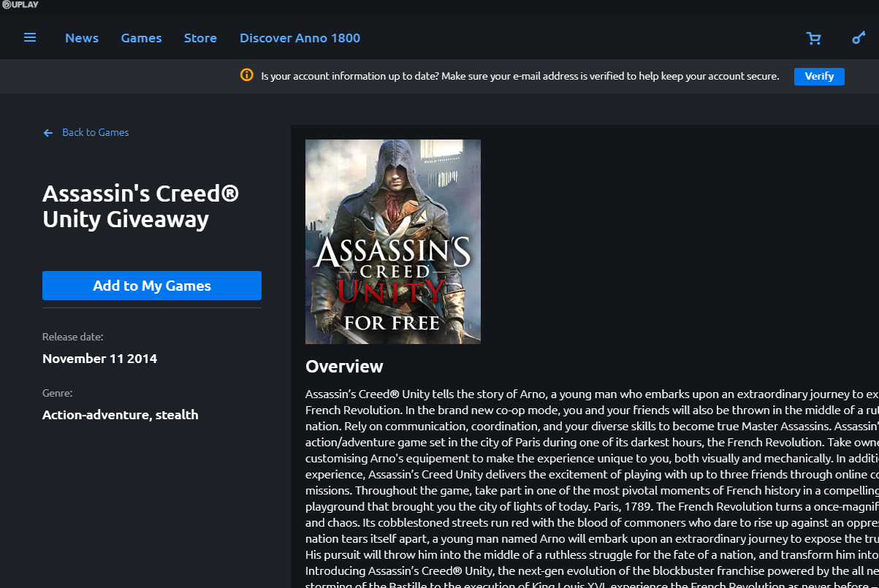This screenshot has height=588, width=879.
Task: Select the release date November 11 2014
Action: [99, 358]
